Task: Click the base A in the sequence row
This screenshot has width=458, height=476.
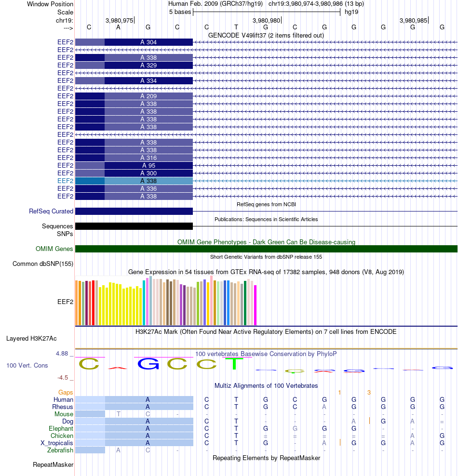Action: pos(119,27)
